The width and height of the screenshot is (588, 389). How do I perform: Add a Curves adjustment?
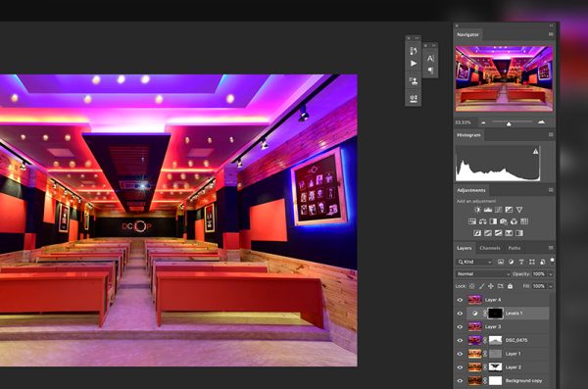(x=499, y=210)
